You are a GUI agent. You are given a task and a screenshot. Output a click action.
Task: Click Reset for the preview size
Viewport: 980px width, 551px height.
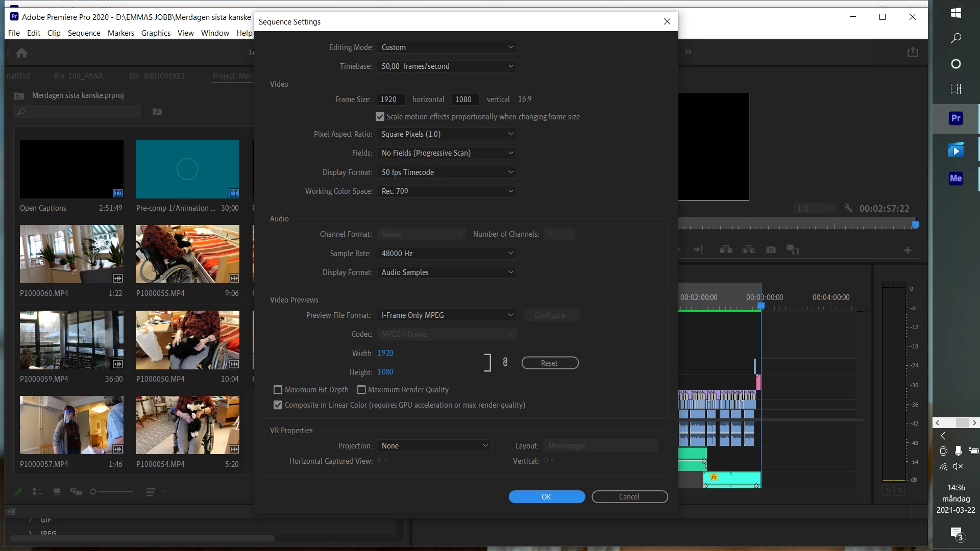click(x=550, y=363)
